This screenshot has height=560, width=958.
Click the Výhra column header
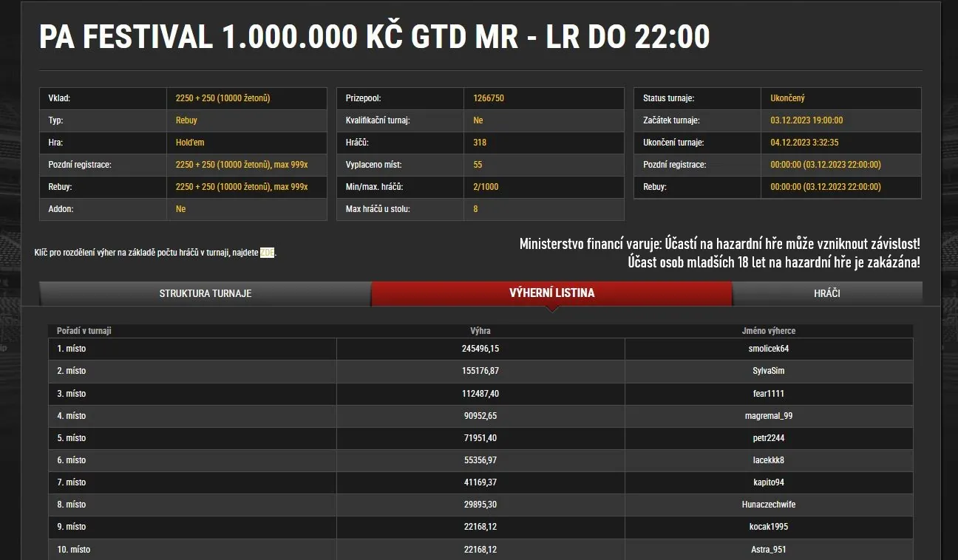[x=480, y=330]
